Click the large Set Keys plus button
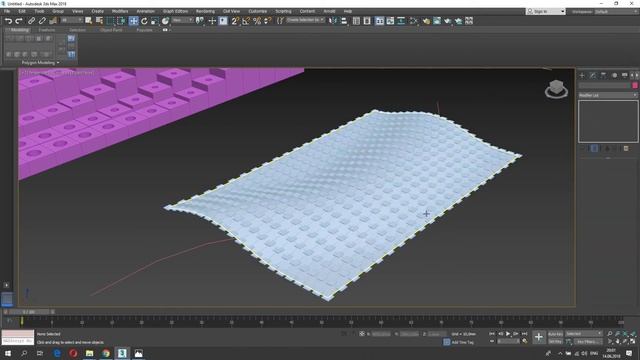 [539, 337]
